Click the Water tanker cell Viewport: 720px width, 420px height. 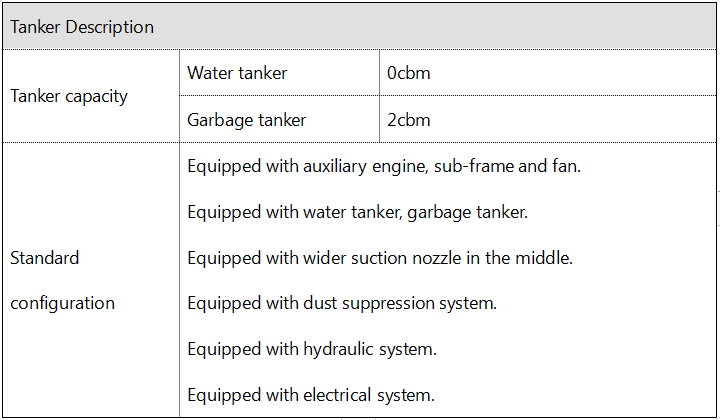(279, 73)
